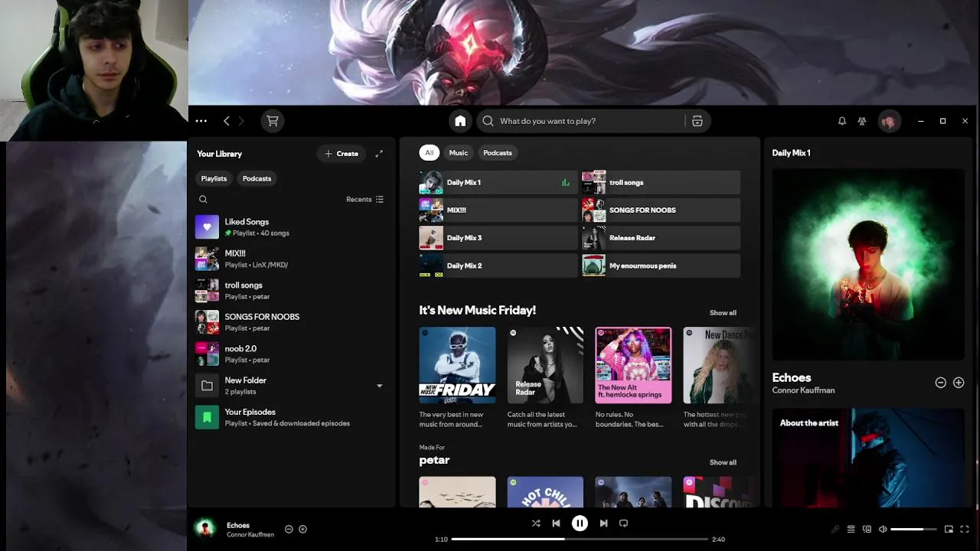Click plus icon beside Echoes in right panel
The height and width of the screenshot is (551, 980).
[x=959, y=383]
